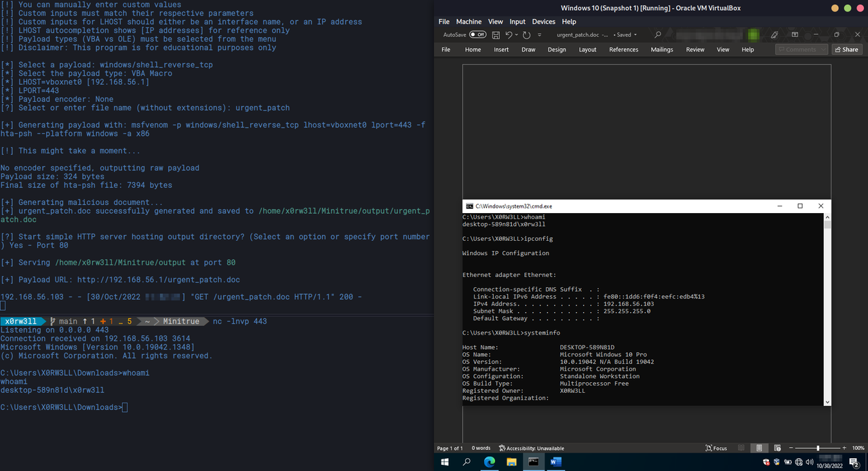Screen dimensions: 868x471
Task: Click the 0 words count indicator
Action: tap(481, 448)
